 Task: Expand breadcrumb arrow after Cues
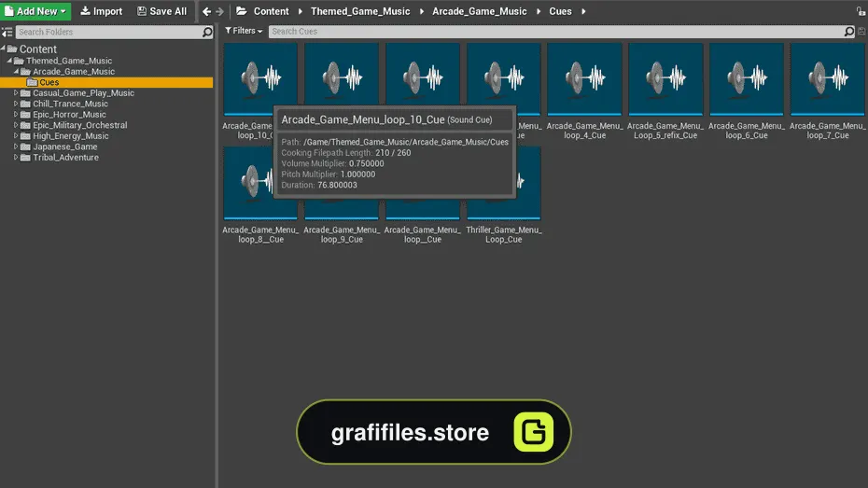[583, 11]
